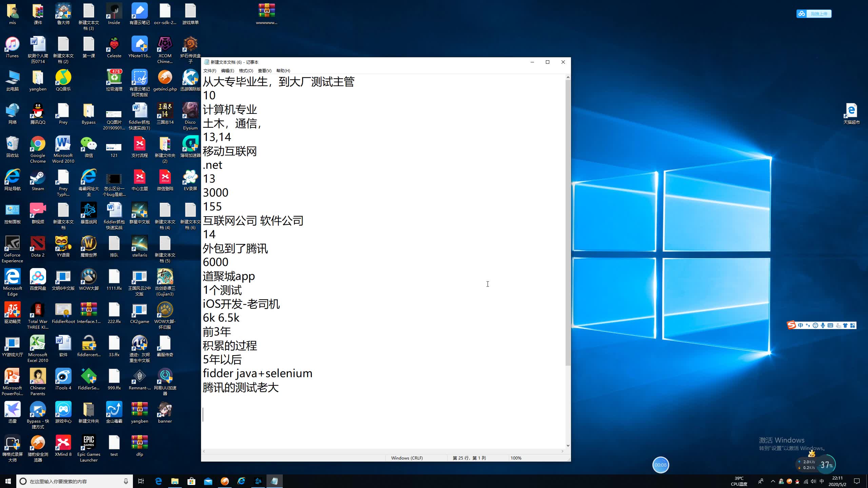The image size is (868, 488).
Task: Click the 魔兽世界 desktop icon
Action: (x=89, y=247)
